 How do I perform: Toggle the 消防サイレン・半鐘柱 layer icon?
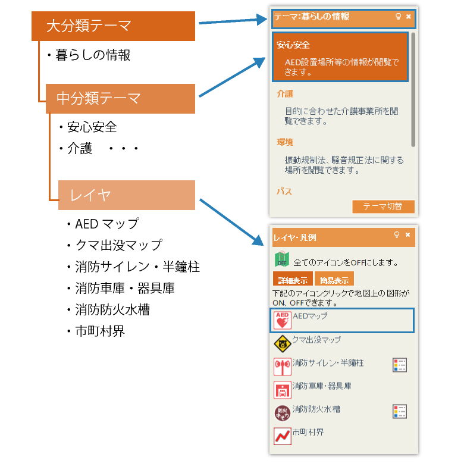(x=282, y=367)
